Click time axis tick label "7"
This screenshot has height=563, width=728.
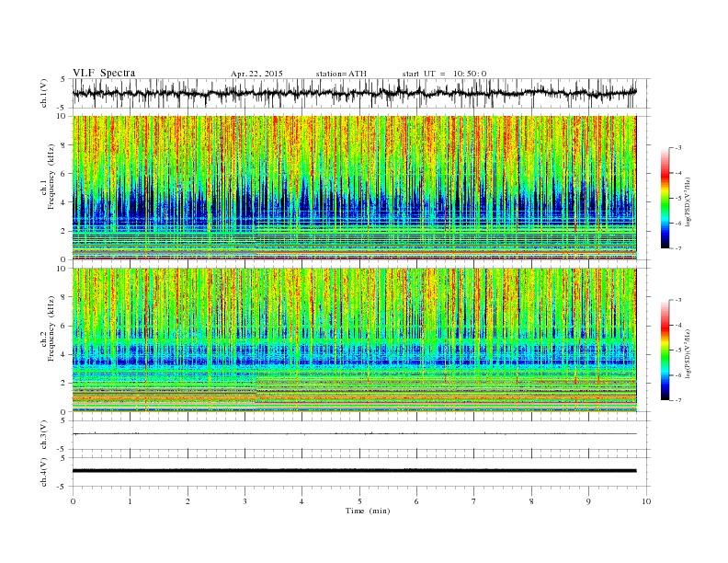474,501
